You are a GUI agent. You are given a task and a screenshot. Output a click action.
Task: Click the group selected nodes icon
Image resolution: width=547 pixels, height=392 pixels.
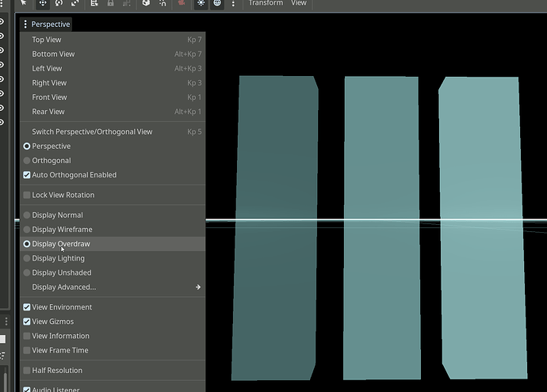tap(127, 3)
